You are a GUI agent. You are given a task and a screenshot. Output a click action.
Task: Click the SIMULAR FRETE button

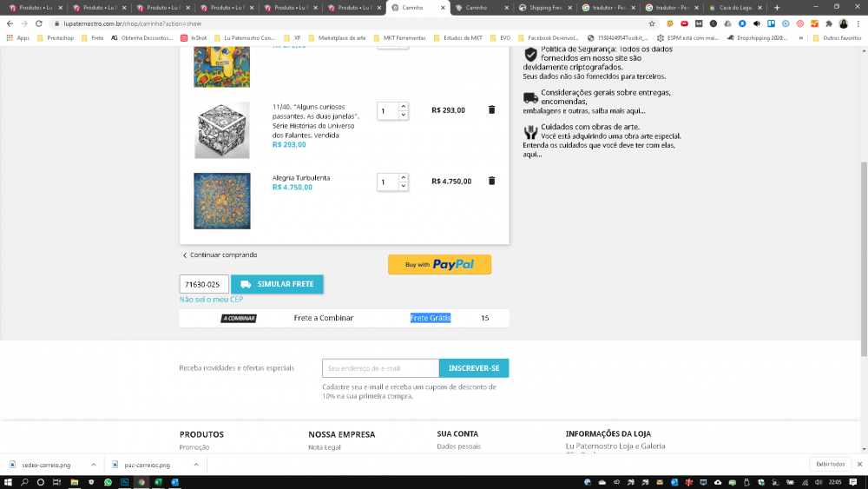(277, 284)
